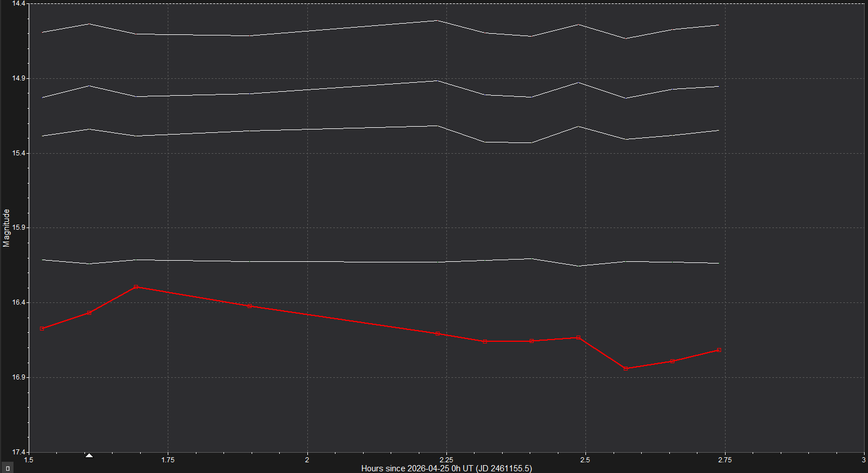
Task: Click the small square icon in bottom-left corner
Action: (x=7, y=468)
